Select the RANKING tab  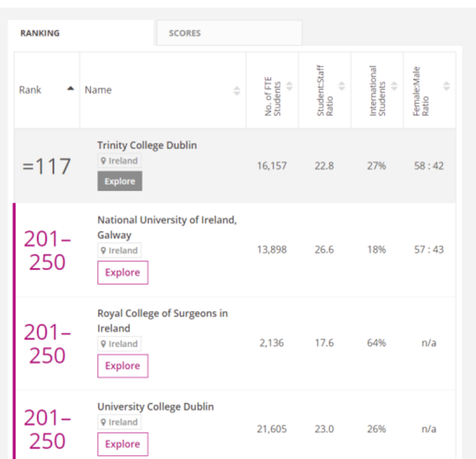click(81, 33)
